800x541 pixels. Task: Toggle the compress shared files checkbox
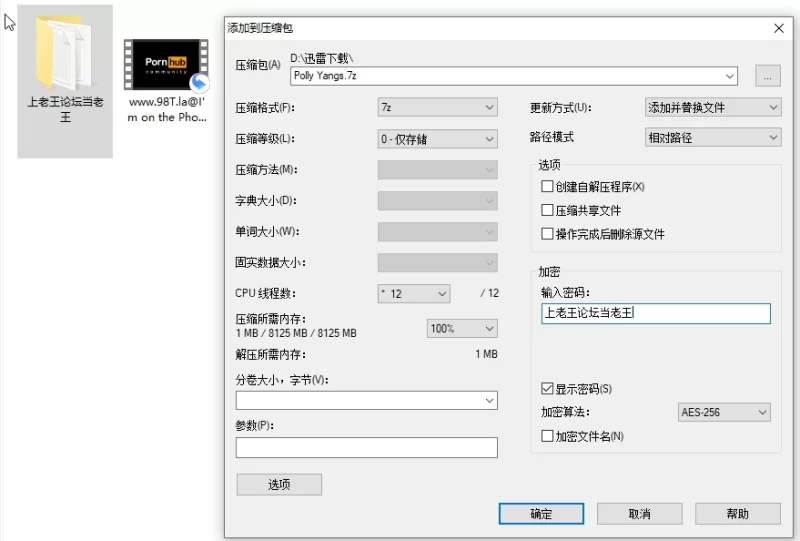[x=547, y=211]
